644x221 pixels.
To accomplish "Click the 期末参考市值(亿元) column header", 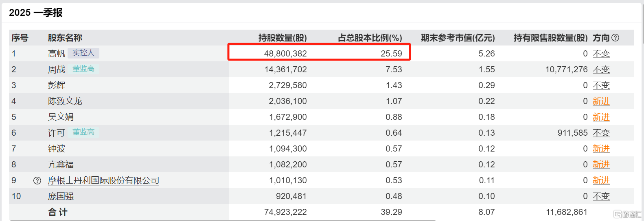I will click(x=458, y=38).
